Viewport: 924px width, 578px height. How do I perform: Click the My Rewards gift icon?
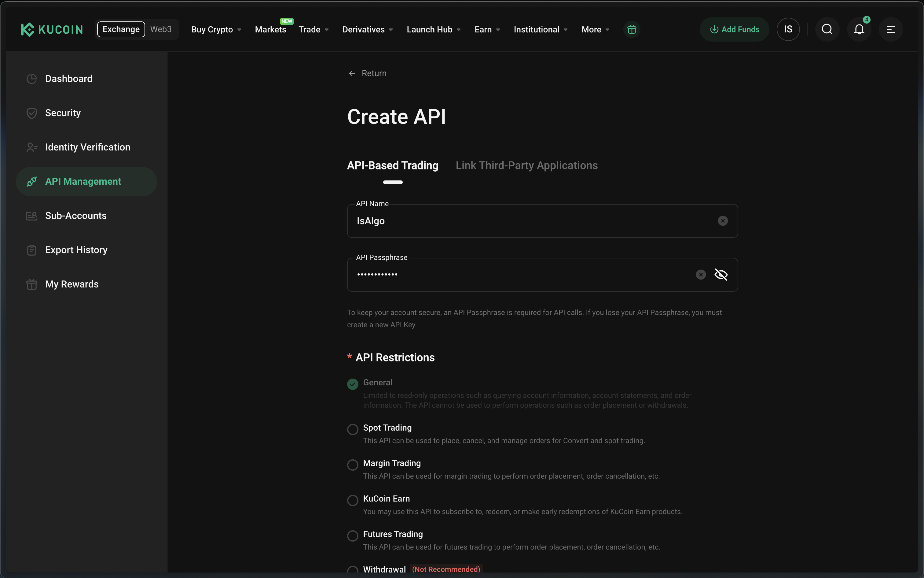(32, 284)
